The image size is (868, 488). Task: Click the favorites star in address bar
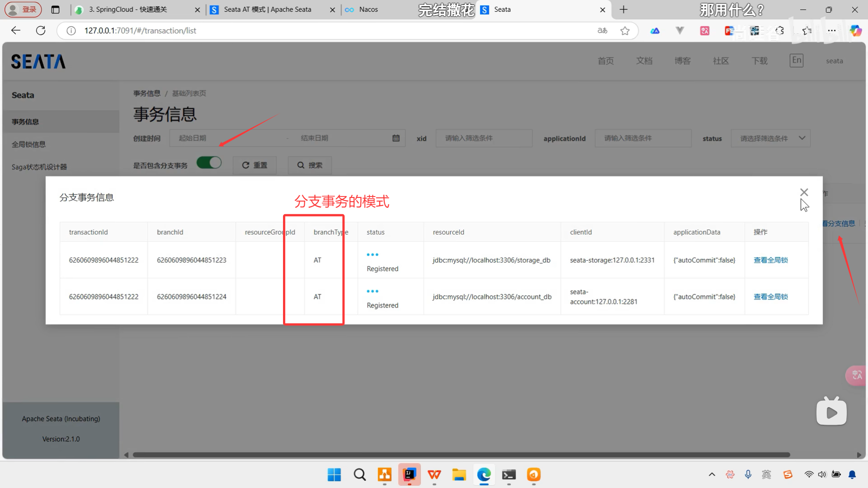pyautogui.click(x=625, y=31)
